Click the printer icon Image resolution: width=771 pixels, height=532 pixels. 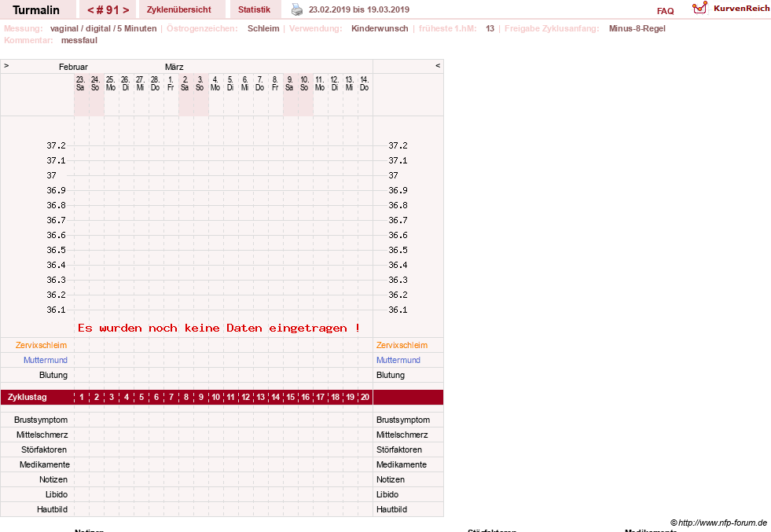point(297,9)
